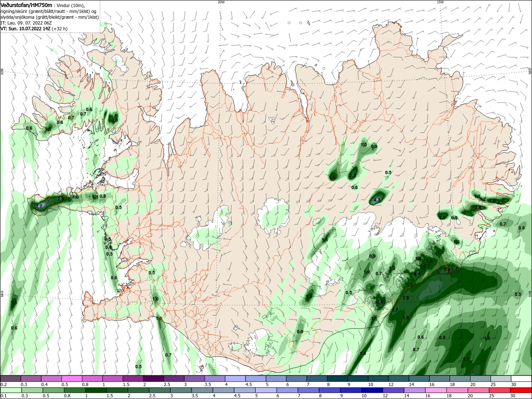Select lower legend violet swatch between 12 and 14

pyautogui.click(x=394, y=390)
